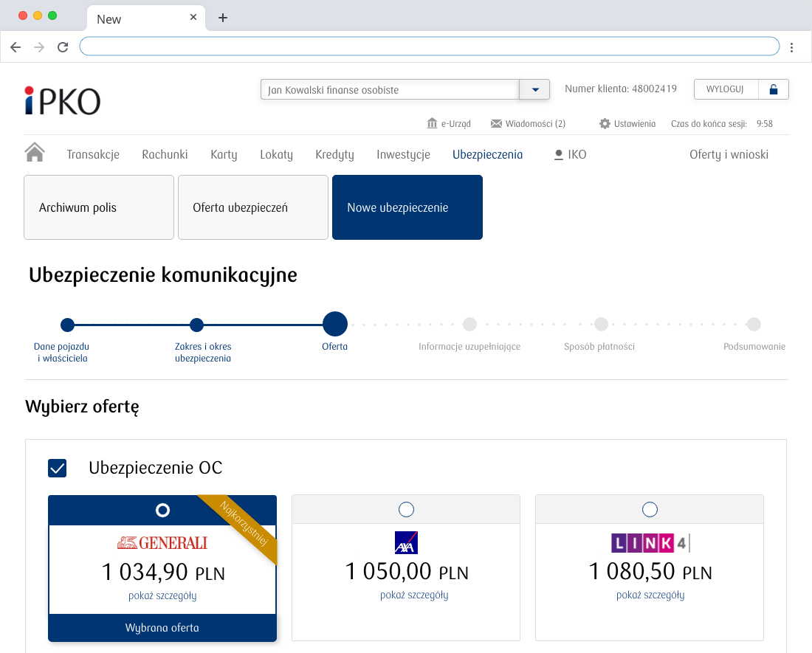Screen dimensions: 812x653
Task: Open the browser three-dot menu
Action: click(x=791, y=48)
